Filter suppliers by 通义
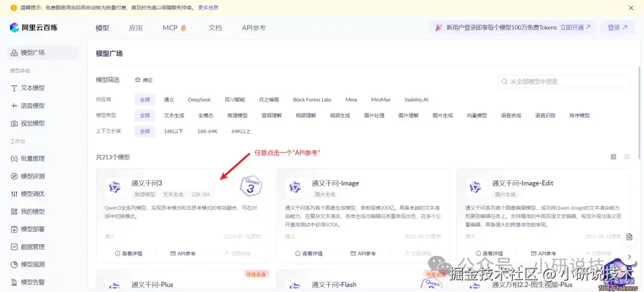Image resolution: width=644 pixels, height=292 pixels. 169,100
